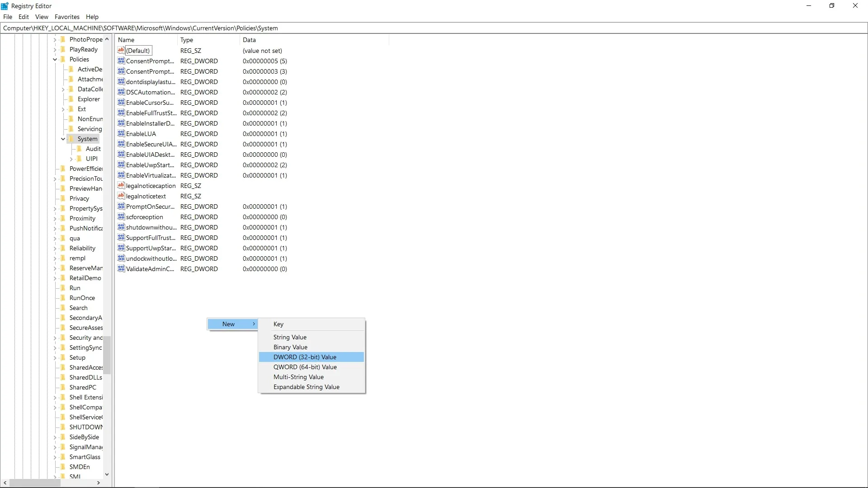868x488 pixels.
Task: Select the RunOnce key in tree
Action: (x=82, y=298)
